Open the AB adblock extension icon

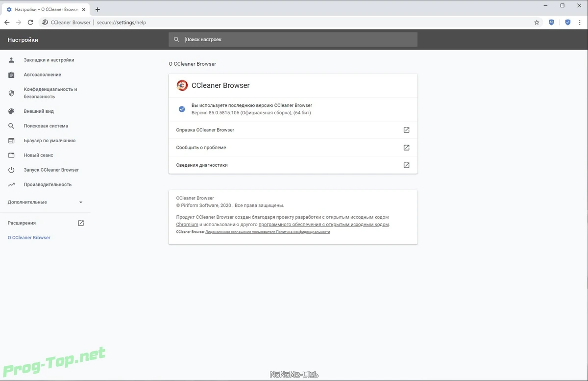pos(552,22)
